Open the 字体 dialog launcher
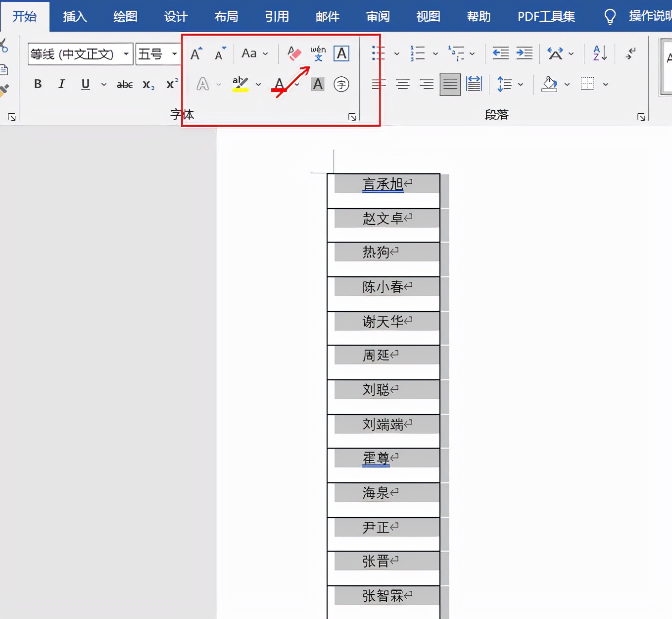This screenshot has width=672, height=619. tap(352, 117)
